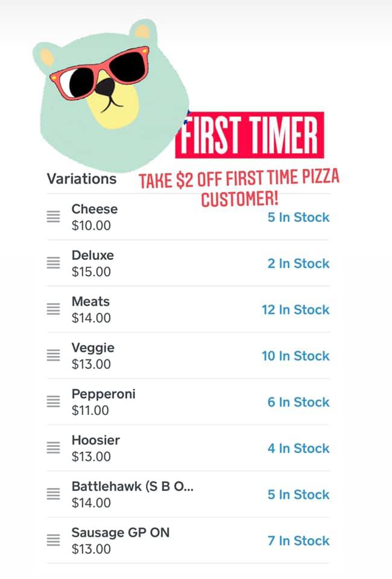Click 12 In Stock for Meats

click(x=296, y=309)
